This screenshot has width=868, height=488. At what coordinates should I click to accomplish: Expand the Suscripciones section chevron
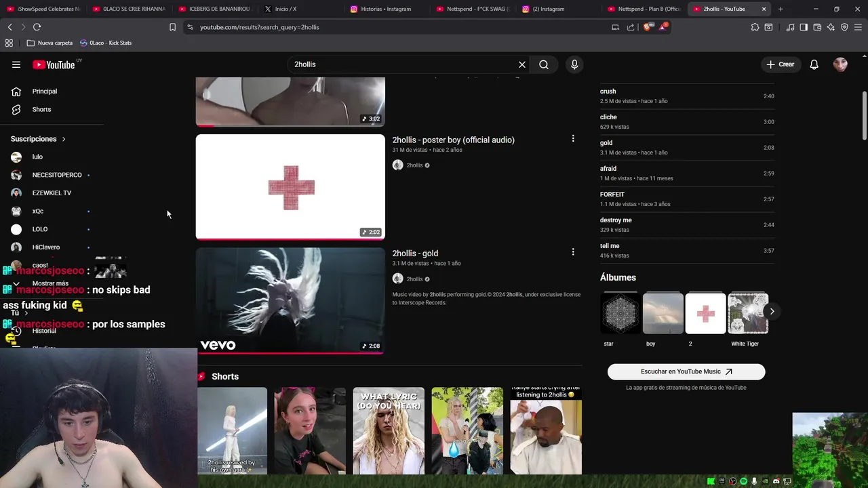(x=64, y=139)
